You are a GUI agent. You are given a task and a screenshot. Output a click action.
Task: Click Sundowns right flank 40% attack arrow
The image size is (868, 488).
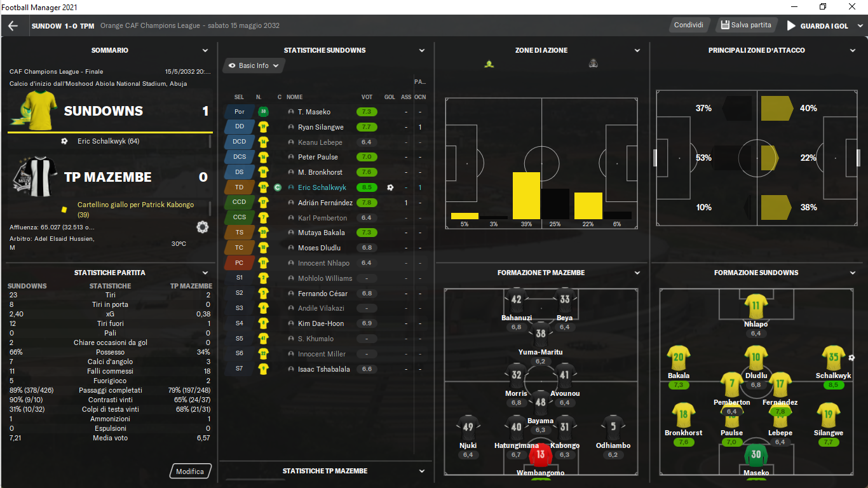(776, 108)
